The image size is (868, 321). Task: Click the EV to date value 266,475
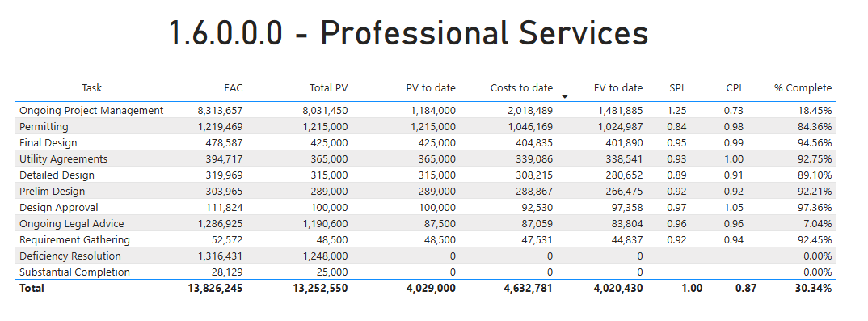pyautogui.click(x=624, y=191)
